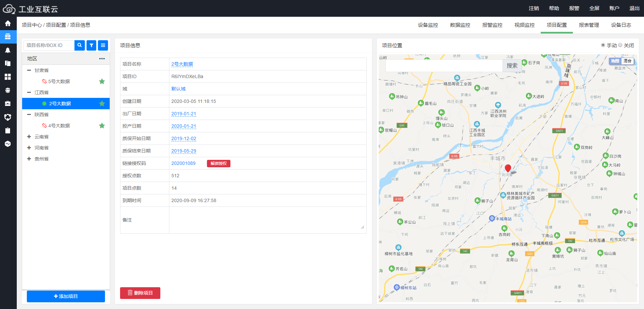The image size is (644, 309).
Task: Select the 手动 radio button
Action: point(603,45)
